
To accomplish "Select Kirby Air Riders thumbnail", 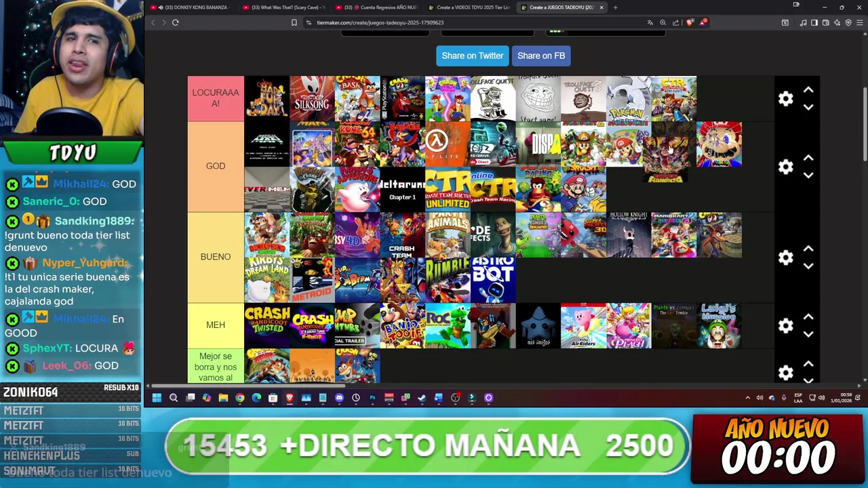I will pos(583,325).
